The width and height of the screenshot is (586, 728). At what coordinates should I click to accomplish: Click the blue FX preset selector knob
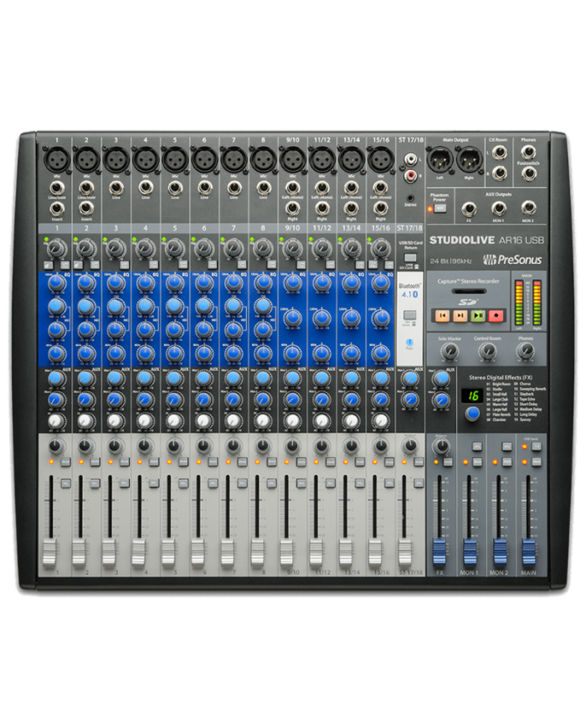click(472, 413)
